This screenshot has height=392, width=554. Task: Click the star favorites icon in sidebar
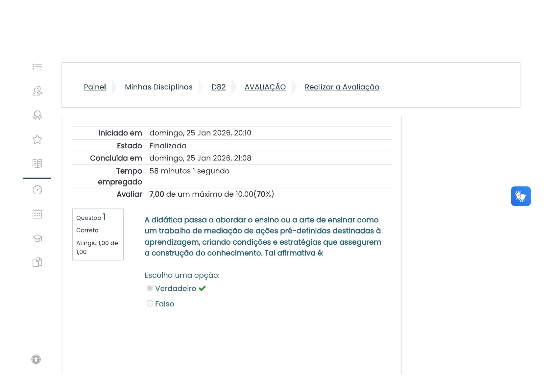pyautogui.click(x=37, y=139)
